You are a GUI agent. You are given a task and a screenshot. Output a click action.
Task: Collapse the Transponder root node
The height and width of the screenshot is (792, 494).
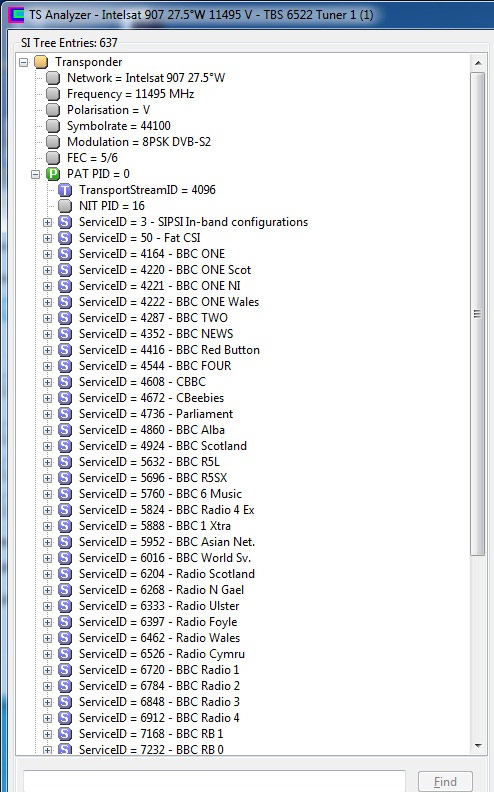coord(23,62)
